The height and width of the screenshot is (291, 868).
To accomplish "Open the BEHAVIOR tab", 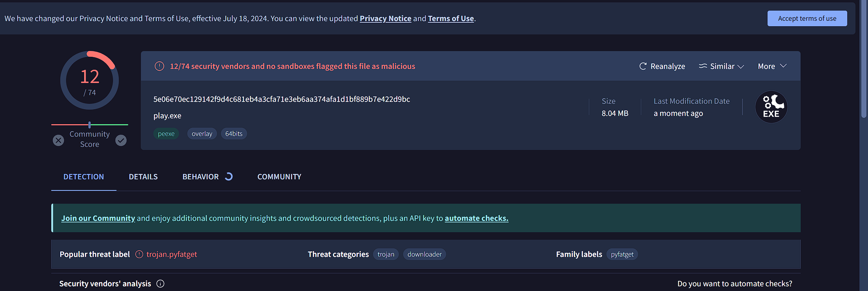I will 201,177.
